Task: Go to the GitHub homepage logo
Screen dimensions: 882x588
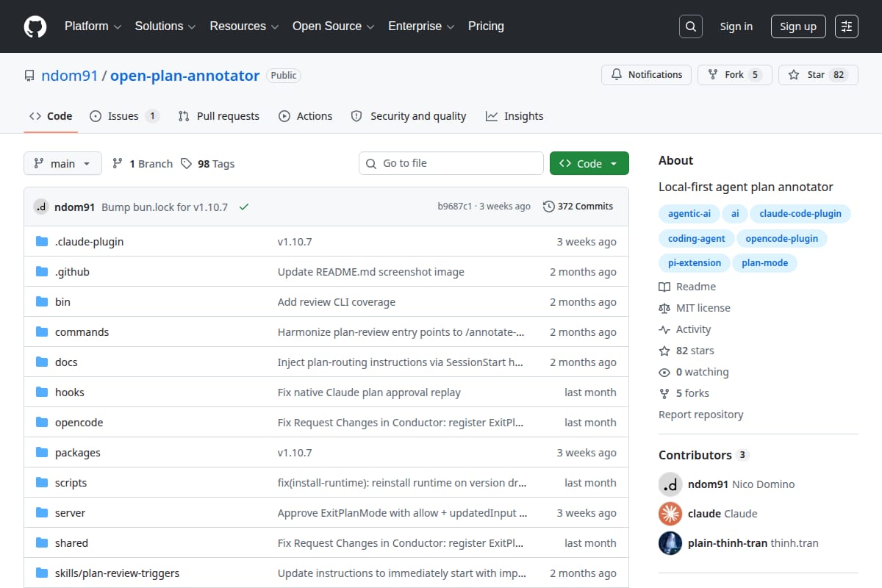Action: pos(35,26)
